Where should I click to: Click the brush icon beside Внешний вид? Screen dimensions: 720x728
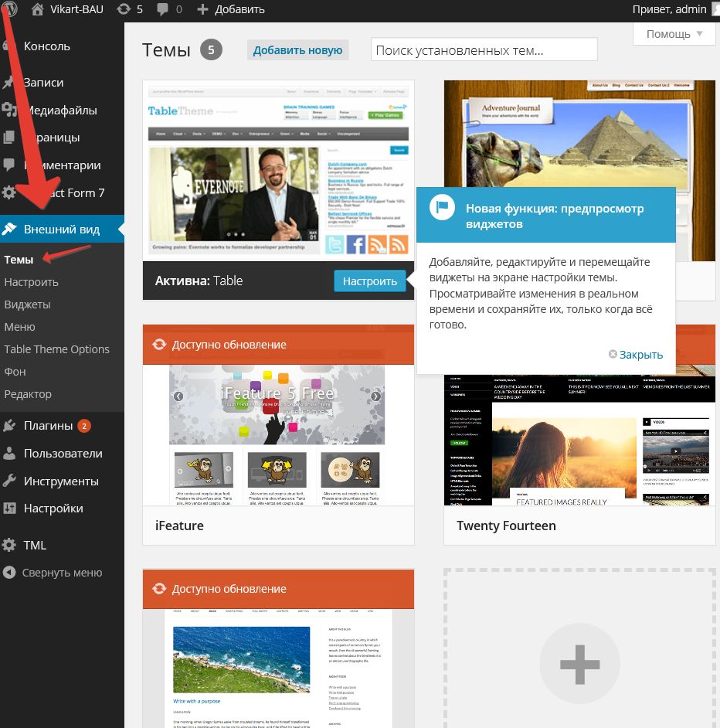(x=9, y=229)
